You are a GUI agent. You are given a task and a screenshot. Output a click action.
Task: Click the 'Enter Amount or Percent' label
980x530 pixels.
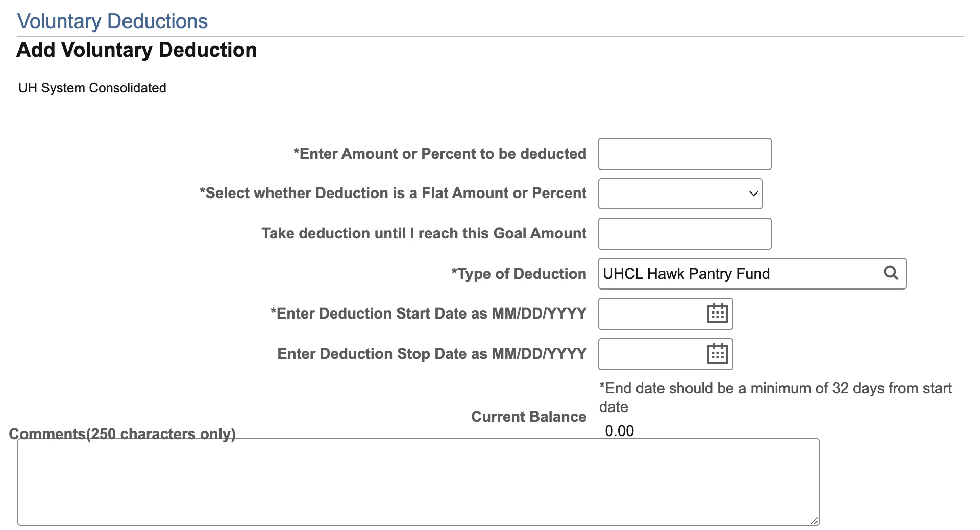[x=439, y=154]
